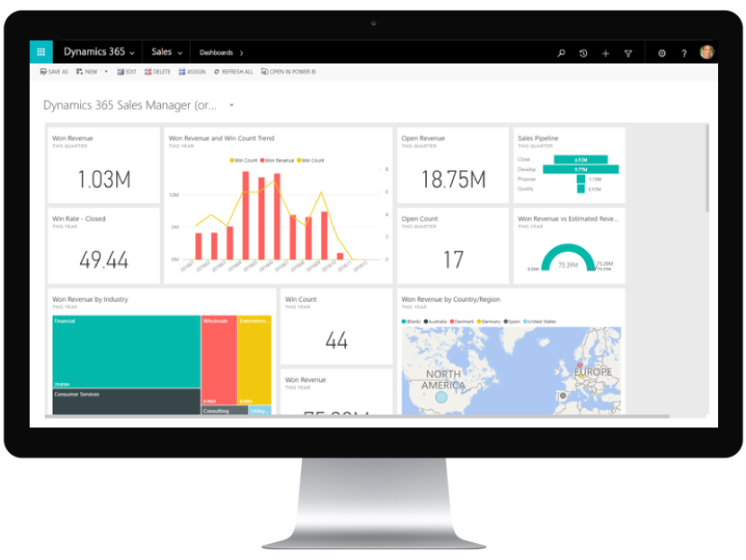Viewport: 746px width, 560px height.
Task: Select the Develop funnel bar 9.77M
Action: tap(581, 169)
